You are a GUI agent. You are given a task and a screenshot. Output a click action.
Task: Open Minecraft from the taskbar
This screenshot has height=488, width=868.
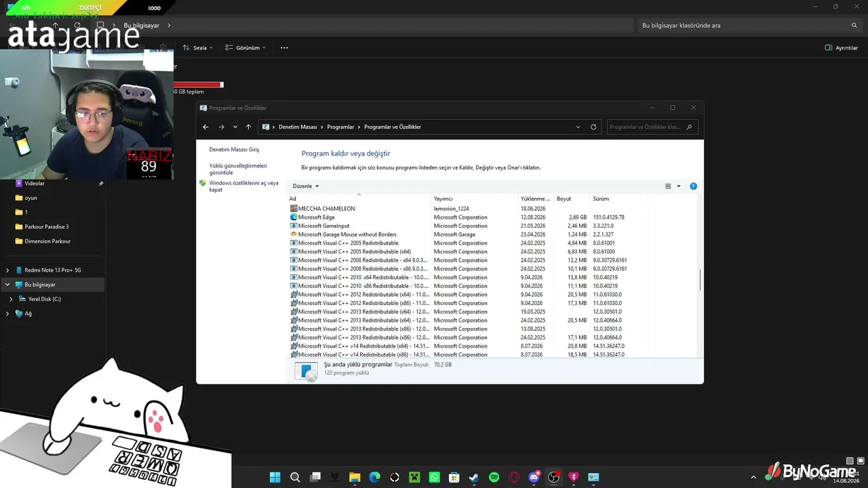(414, 477)
